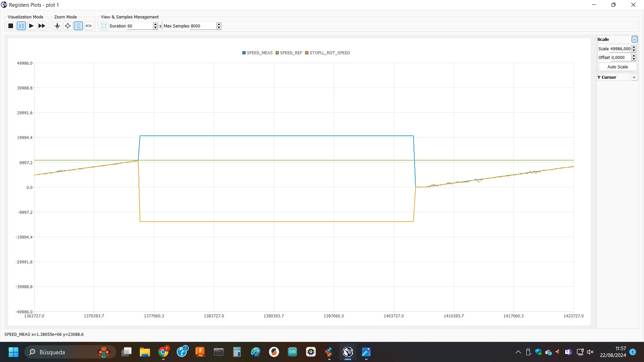Click the STOPLL_ROT_SPEED orange legend swatch
The height and width of the screenshot is (362, 644).
tap(307, 53)
